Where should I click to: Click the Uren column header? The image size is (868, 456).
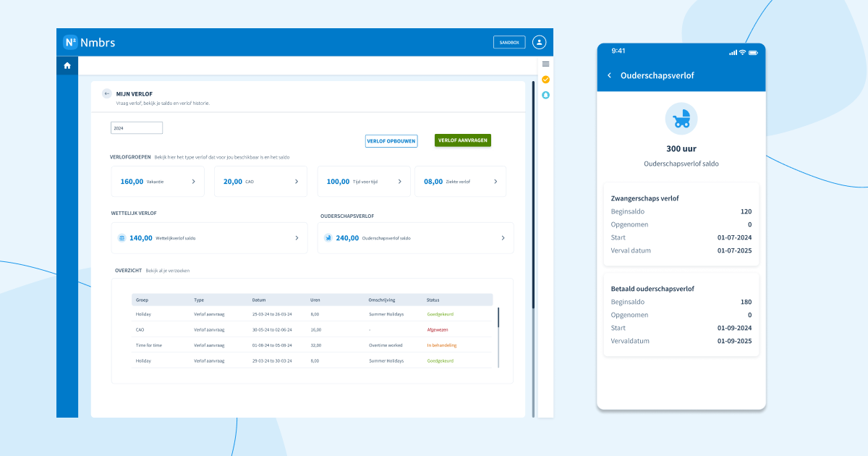pos(315,300)
